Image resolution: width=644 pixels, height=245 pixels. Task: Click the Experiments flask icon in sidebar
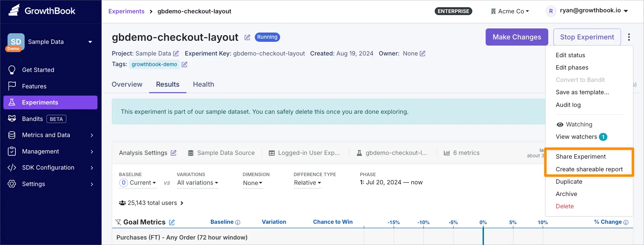(12, 102)
